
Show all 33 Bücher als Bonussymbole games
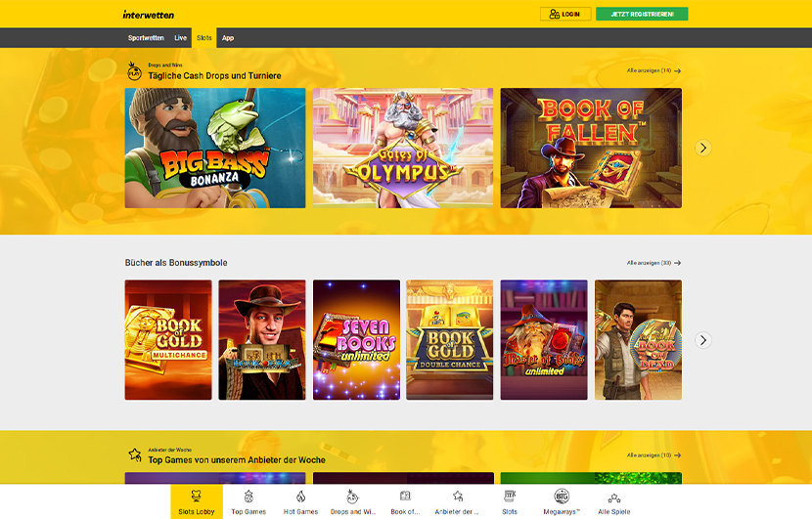654,263
